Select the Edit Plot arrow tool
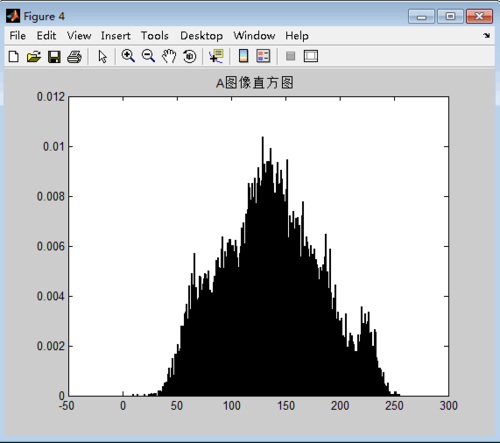 103,56
